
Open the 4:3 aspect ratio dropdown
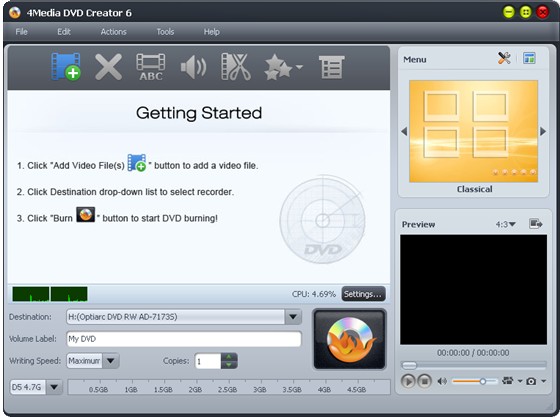(x=505, y=224)
